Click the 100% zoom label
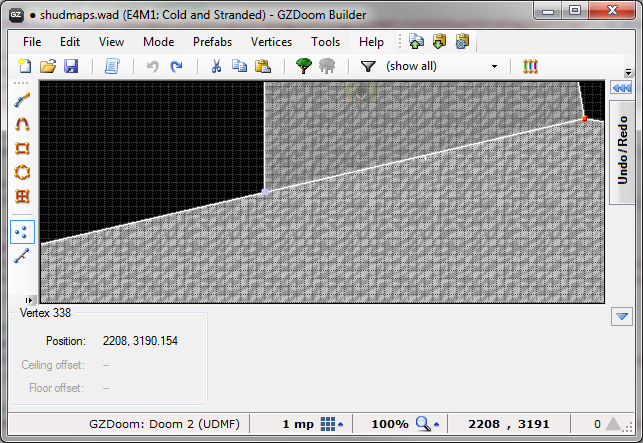Viewport: 643px width, 443px height. pyautogui.click(x=390, y=424)
